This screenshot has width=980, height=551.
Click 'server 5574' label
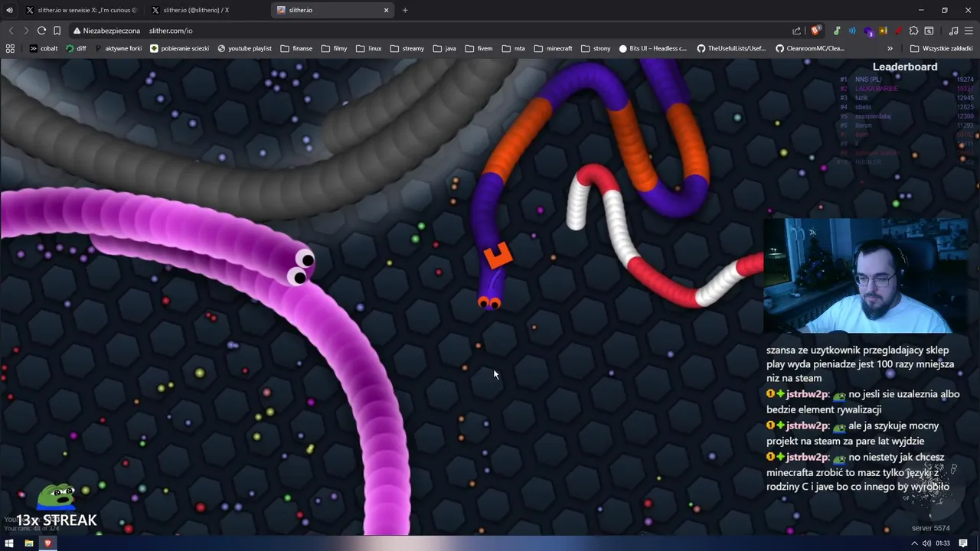tap(930, 528)
